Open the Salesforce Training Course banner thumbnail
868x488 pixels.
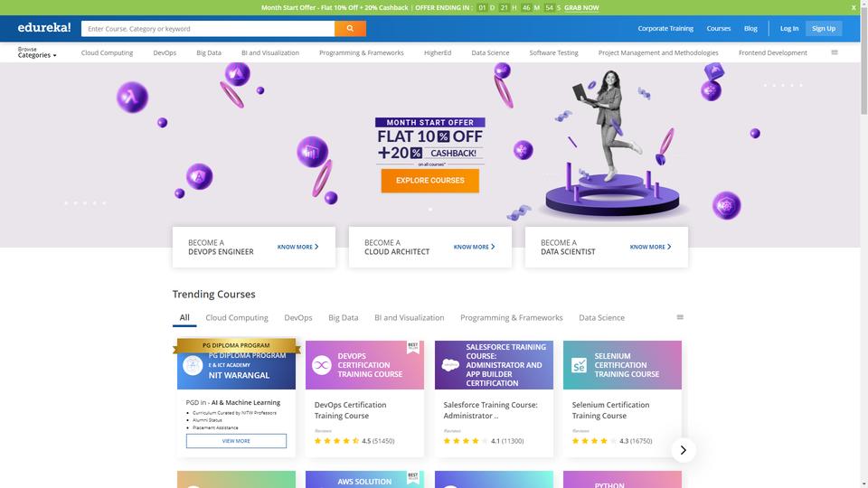[x=494, y=365]
